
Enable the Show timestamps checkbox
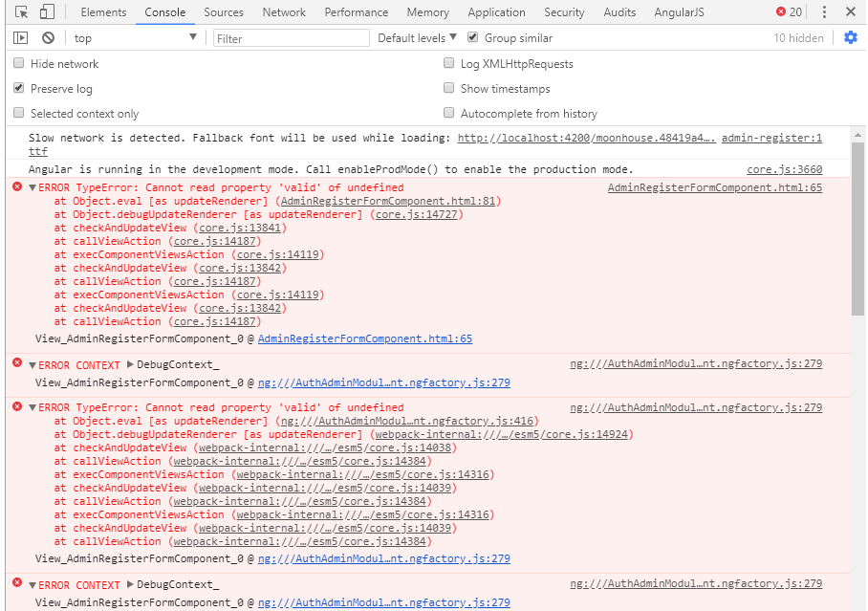tap(449, 88)
